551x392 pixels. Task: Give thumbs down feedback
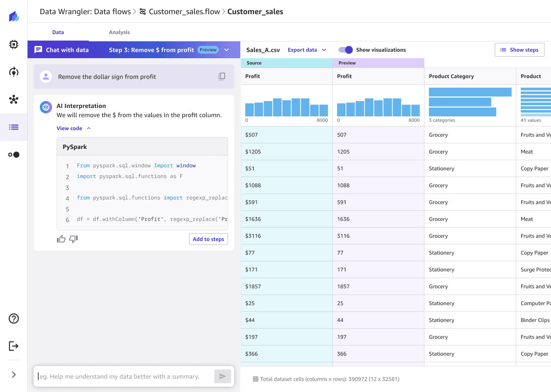pos(73,239)
